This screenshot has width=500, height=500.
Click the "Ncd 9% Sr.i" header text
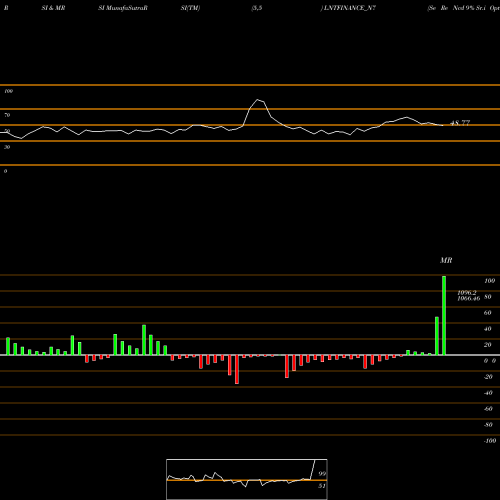coord(468,8)
